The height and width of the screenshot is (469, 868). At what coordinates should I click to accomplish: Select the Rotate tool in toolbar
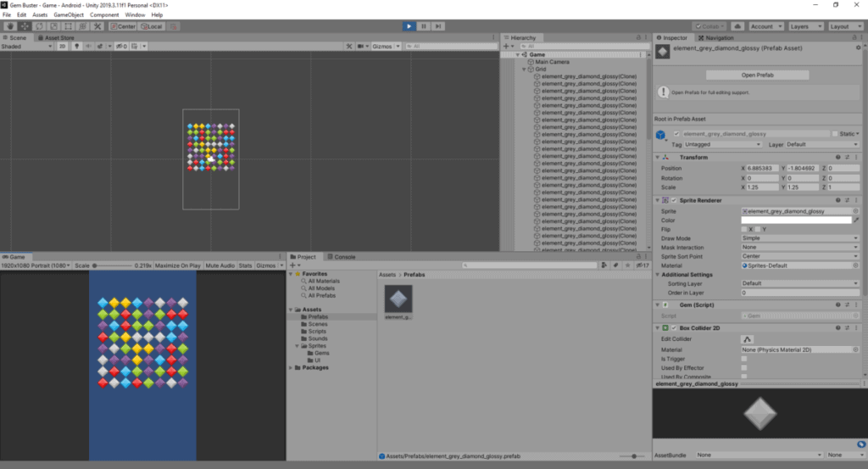click(x=38, y=26)
